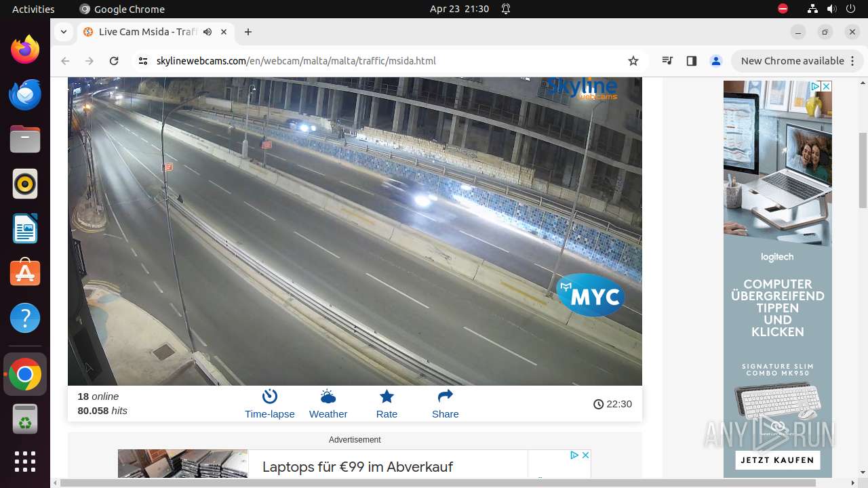Click the 22:30 local time
868x488 pixels.
pyautogui.click(x=613, y=404)
